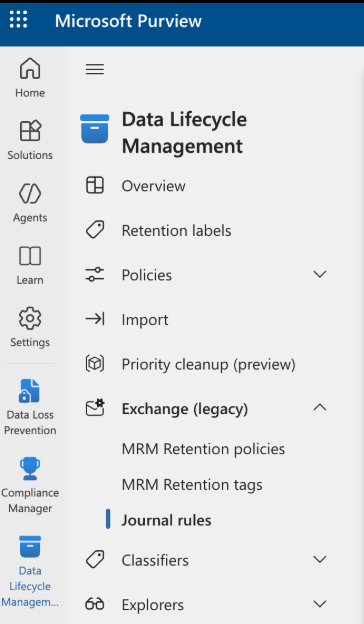Expand the Policies chevron
The height and width of the screenshot is (624, 364).
coord(320,274)
